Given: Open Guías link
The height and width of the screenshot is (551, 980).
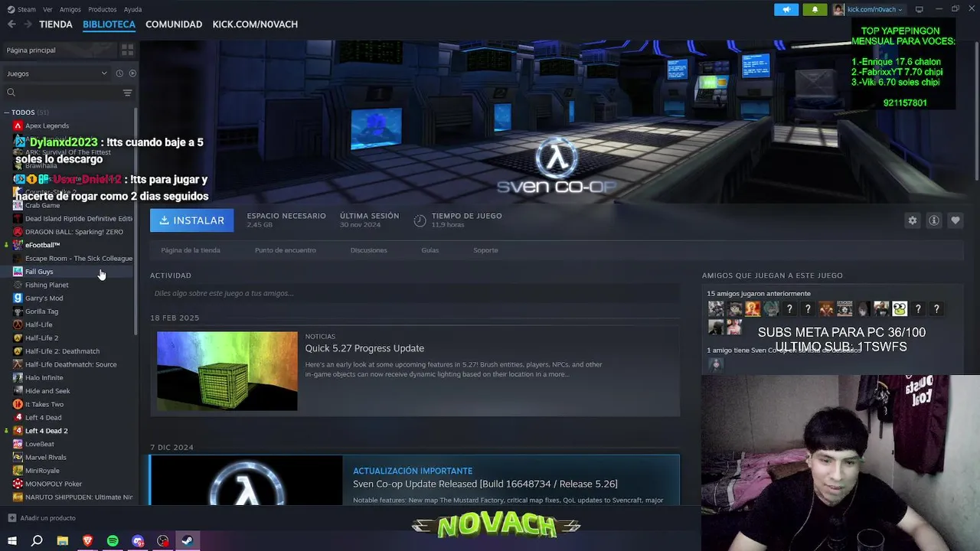Looking at the screenshot, I should tap(430, 250).
